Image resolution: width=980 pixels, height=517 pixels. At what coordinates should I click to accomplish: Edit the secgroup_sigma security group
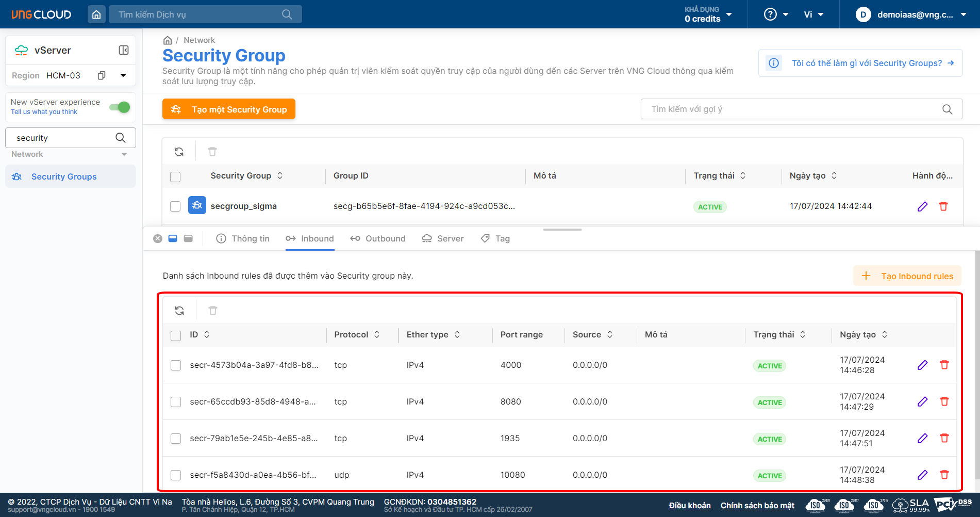(x=922, y=206)
